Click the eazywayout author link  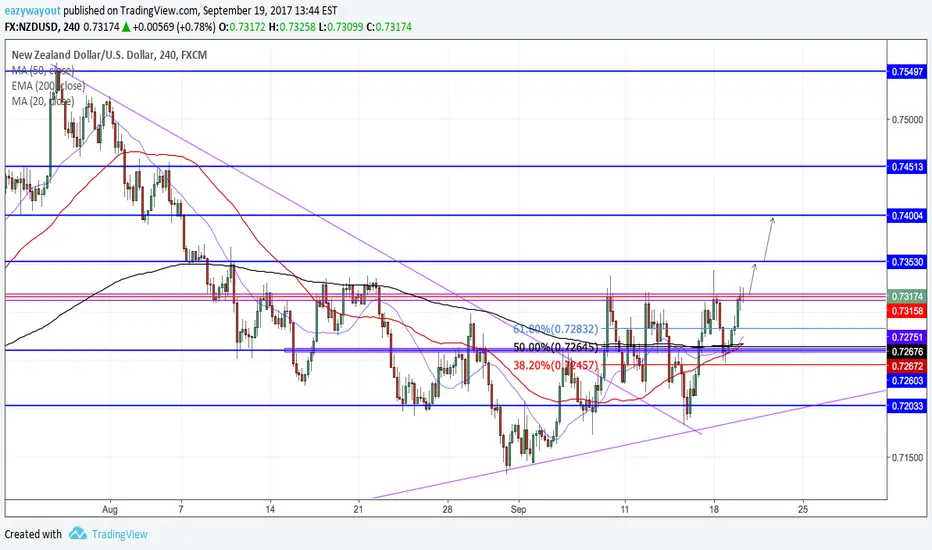[32, 10]
